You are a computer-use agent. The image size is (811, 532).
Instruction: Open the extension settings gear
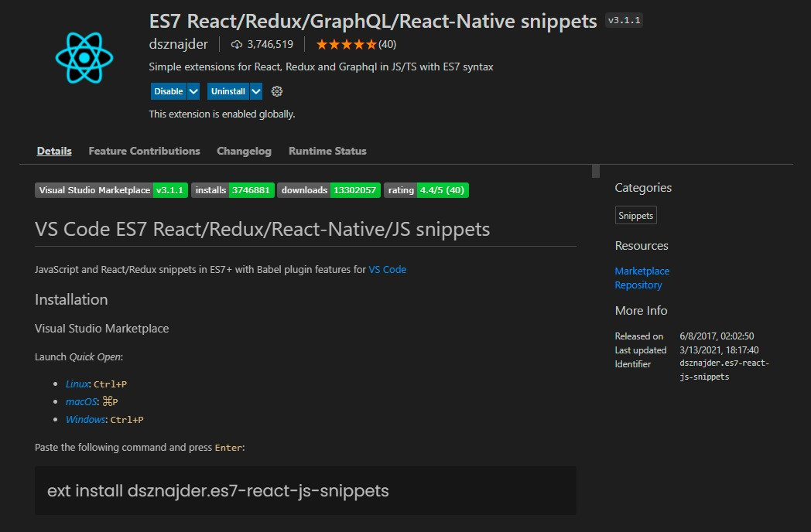click(x=277, y=91)
